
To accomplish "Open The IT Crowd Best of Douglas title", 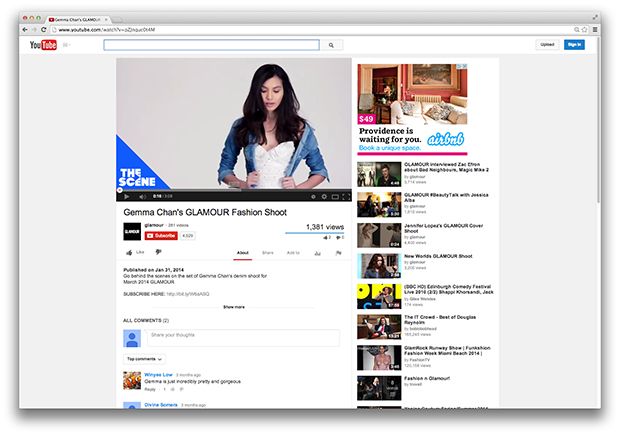I will tap(440, 320).
